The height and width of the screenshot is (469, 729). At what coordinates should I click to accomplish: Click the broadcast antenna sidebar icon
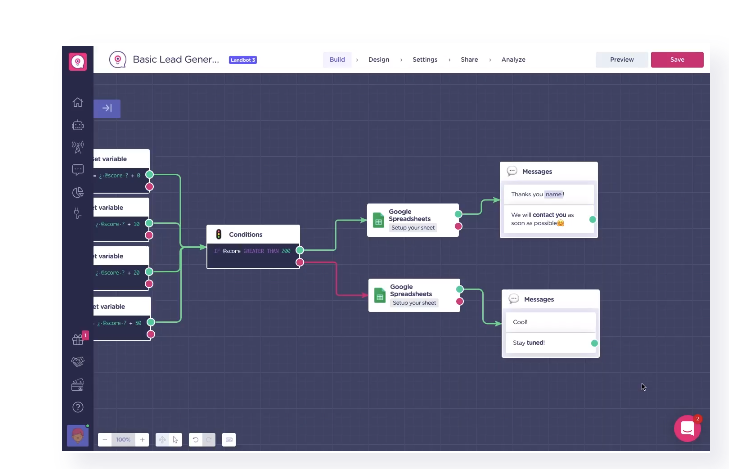78,147
